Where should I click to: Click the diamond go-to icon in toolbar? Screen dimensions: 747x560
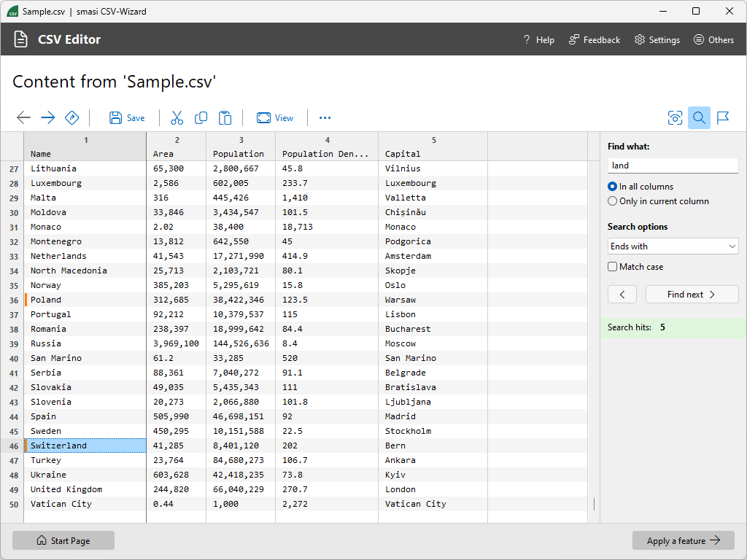pos(70,117)
